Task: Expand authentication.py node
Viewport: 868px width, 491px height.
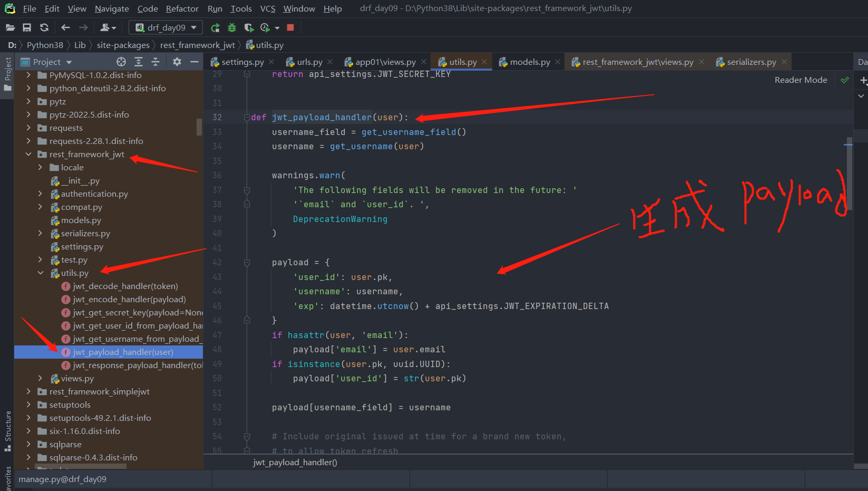Action: tap(40, 194)
